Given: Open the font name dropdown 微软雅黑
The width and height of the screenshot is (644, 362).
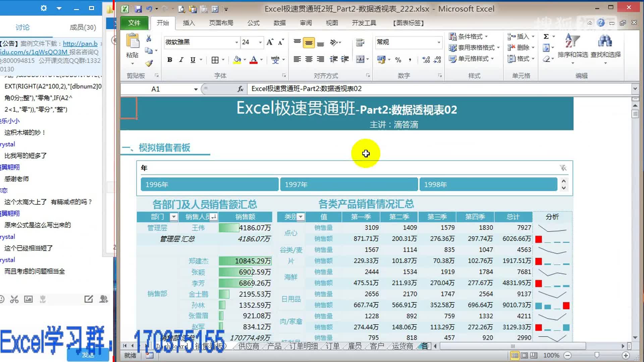Looking at the screenshot, I should pyautogui.click(x=236, y=42).
